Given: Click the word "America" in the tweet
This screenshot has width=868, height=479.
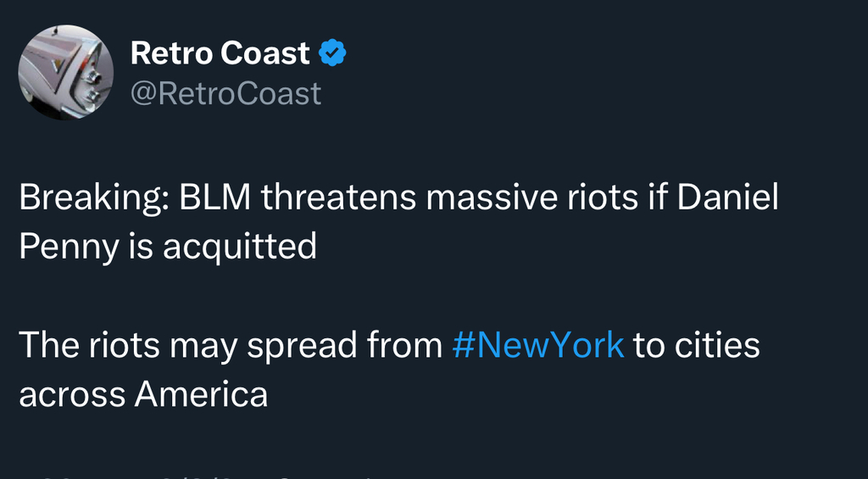Looking at the screenshot, I should click(202, 393).
